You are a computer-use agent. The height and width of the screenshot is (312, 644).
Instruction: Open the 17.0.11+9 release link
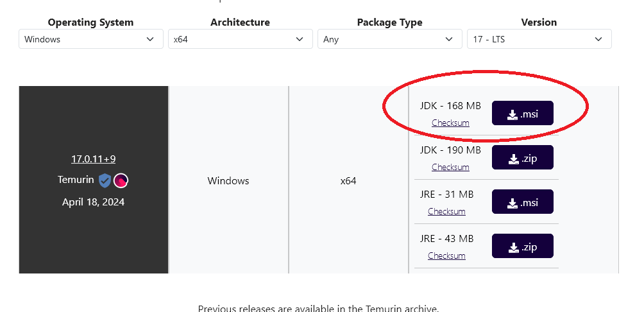(93, 159)
